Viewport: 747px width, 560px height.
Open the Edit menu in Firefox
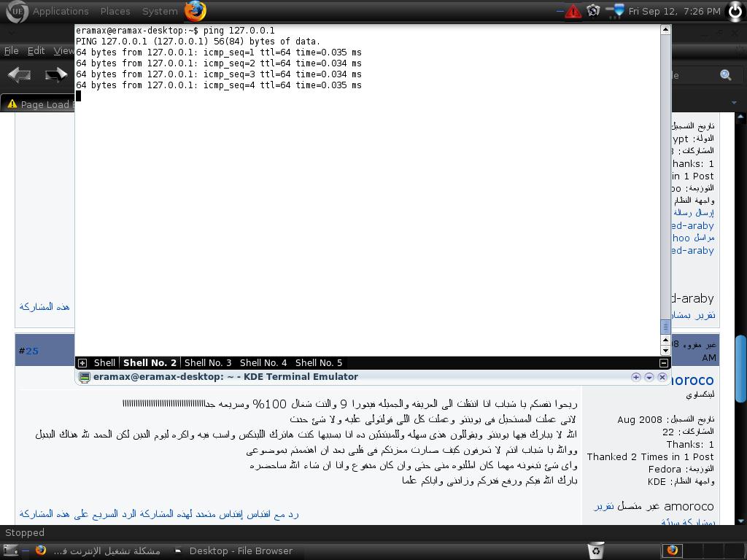click(36, 50)
